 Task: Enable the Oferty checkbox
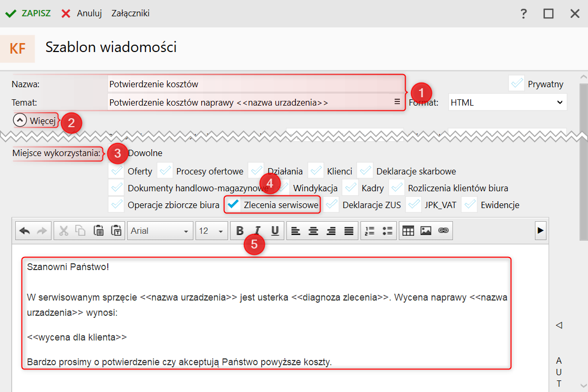(x=117, y=171)
